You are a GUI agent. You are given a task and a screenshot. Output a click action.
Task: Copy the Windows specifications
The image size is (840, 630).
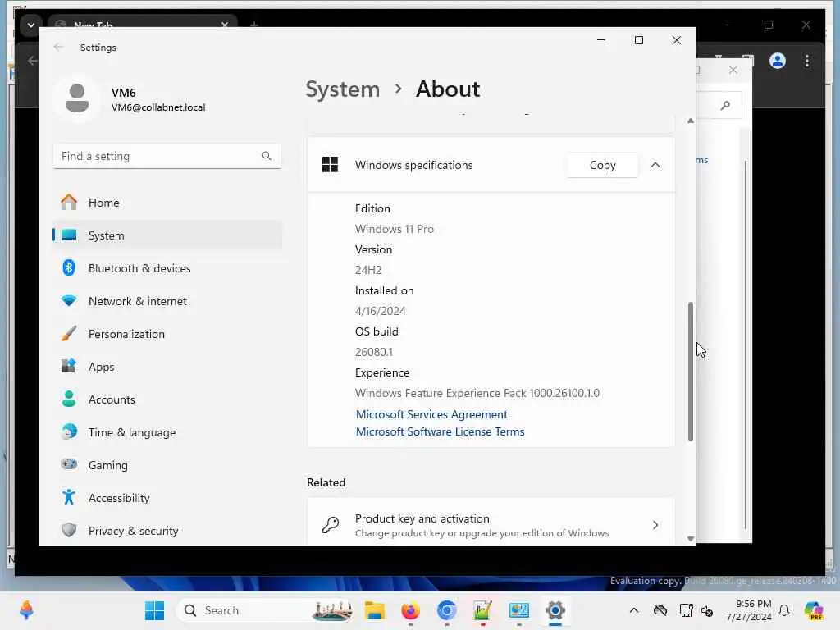602,165
